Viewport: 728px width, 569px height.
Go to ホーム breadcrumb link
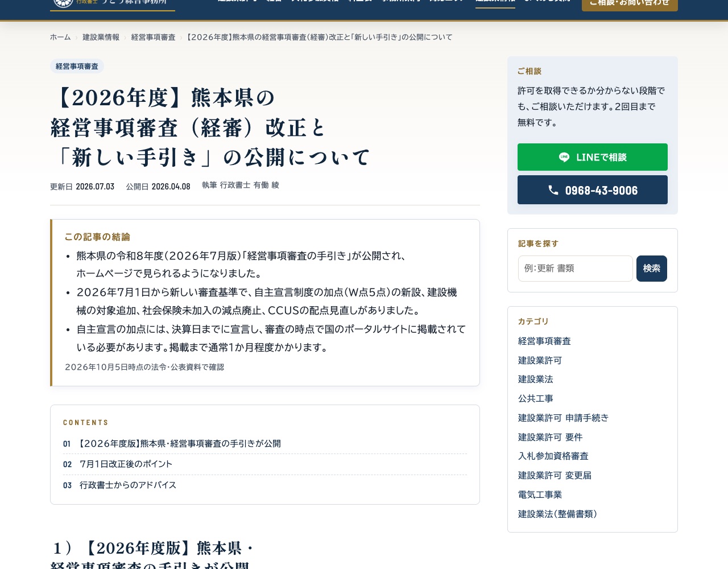[60, 37]
